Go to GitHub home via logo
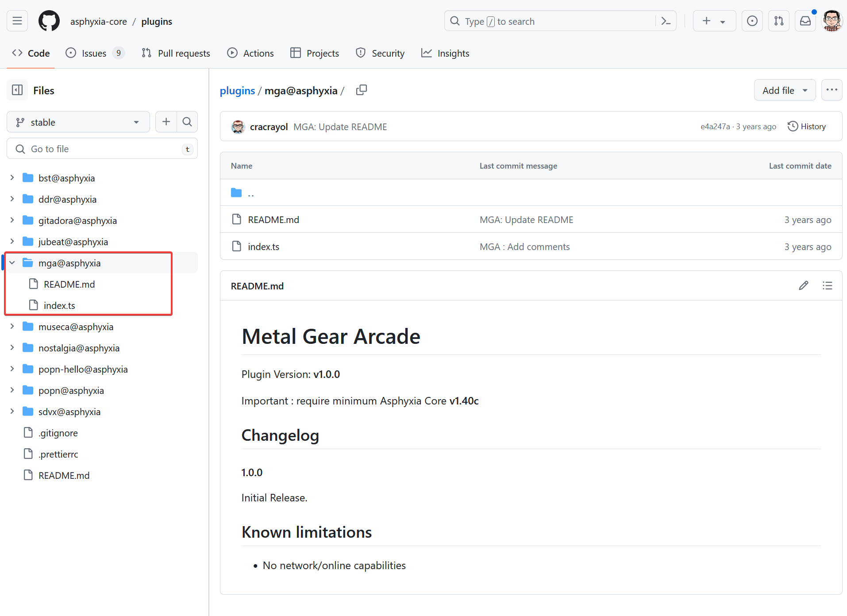 (49, 21)
